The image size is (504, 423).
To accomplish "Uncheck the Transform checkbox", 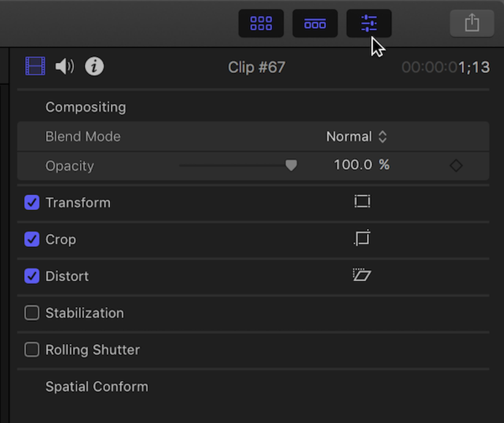I will pos(32,202).
